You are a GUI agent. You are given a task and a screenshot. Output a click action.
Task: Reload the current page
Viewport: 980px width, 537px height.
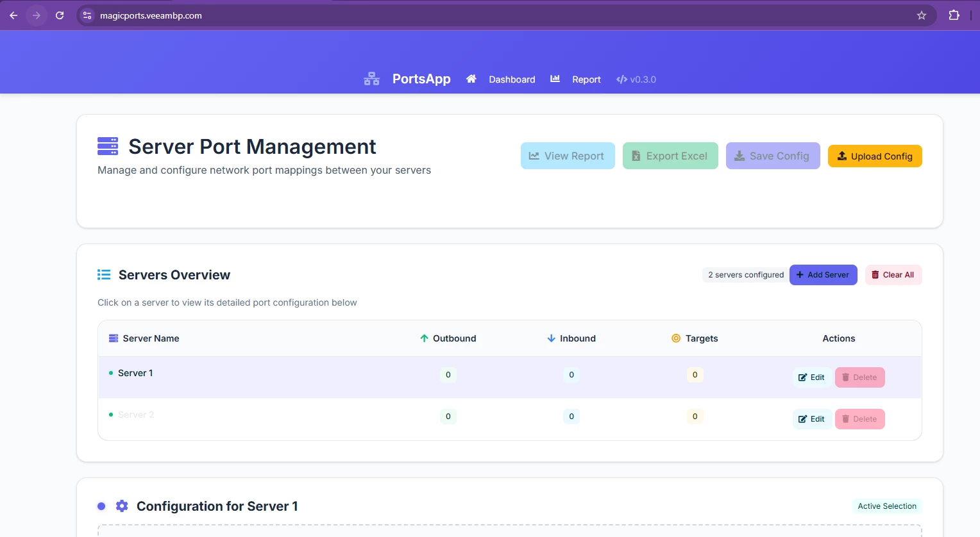click(x=60, y=15)
